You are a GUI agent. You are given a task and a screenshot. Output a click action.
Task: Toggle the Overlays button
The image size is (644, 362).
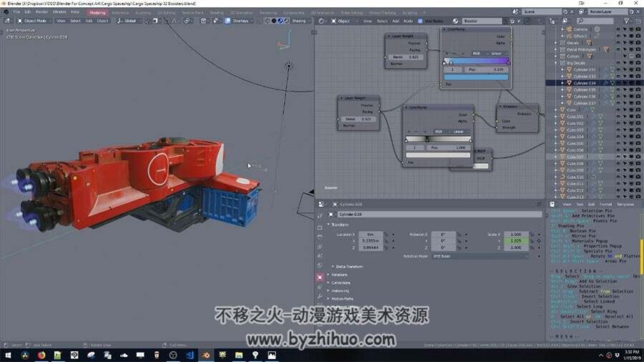(x=228, y=21)
